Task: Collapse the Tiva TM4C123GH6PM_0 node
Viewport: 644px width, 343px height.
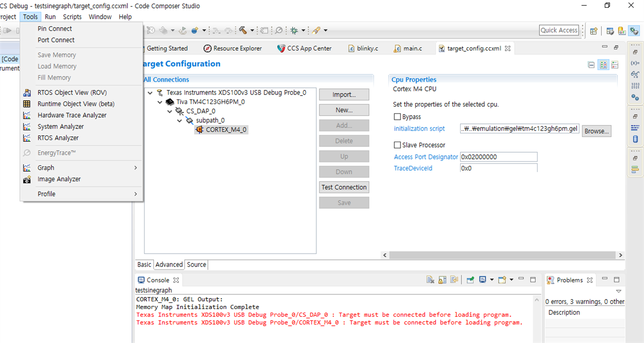Action: (x=160, y=102)
